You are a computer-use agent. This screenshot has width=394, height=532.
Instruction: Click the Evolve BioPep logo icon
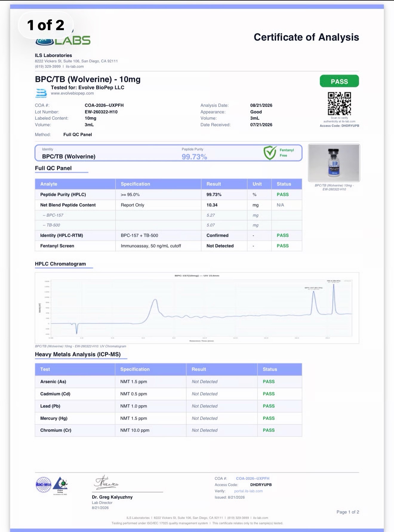pos(41,93)
